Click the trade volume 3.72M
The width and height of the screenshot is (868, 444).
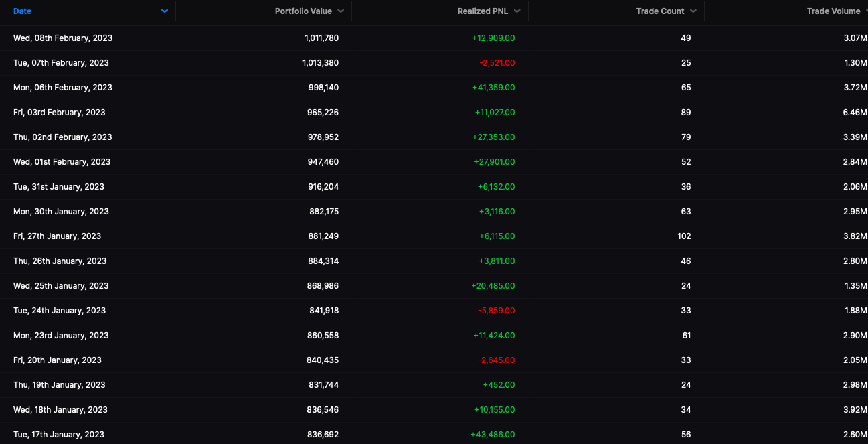click(x=855, y=88)
